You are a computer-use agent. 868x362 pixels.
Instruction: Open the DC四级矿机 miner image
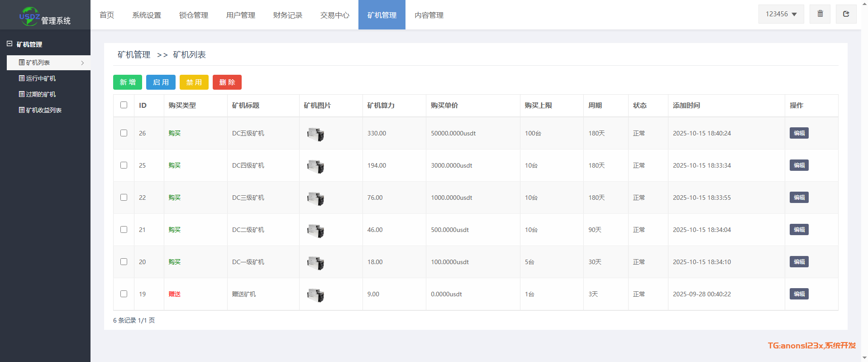pos(315,166)
